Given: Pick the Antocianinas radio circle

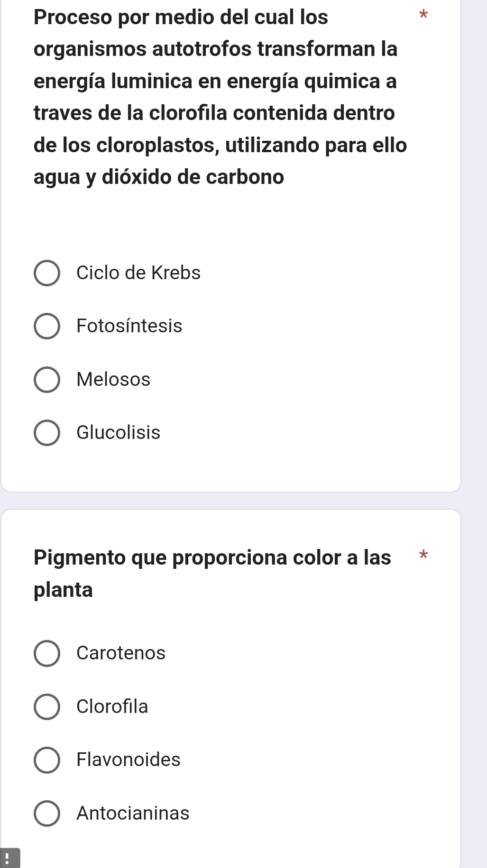Looking at the screenshot, I should [x=47, y=813].
